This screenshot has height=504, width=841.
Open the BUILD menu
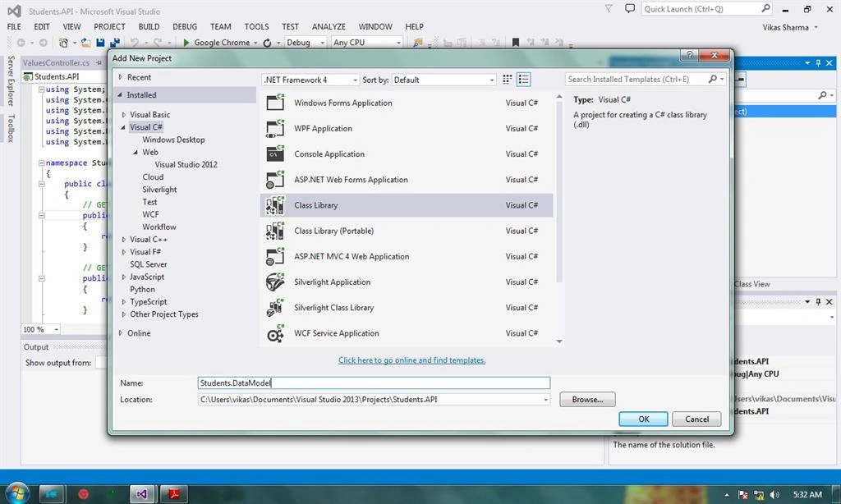pyautogui.click(x=149, y=26)
